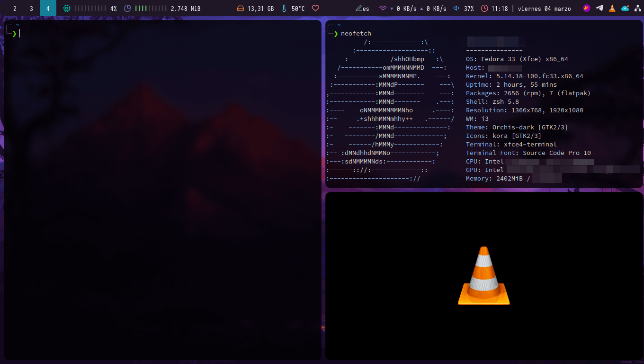Screen dimensions: 644x364
Task: Click the 'Terminal: xfce4-terminal' line
Action: tap(511, 145)
